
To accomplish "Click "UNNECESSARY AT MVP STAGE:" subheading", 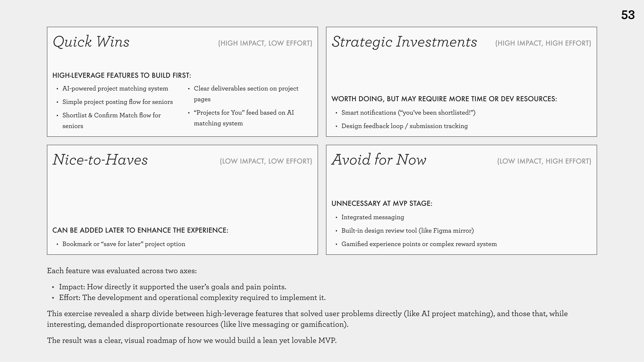I will [382, 203].
